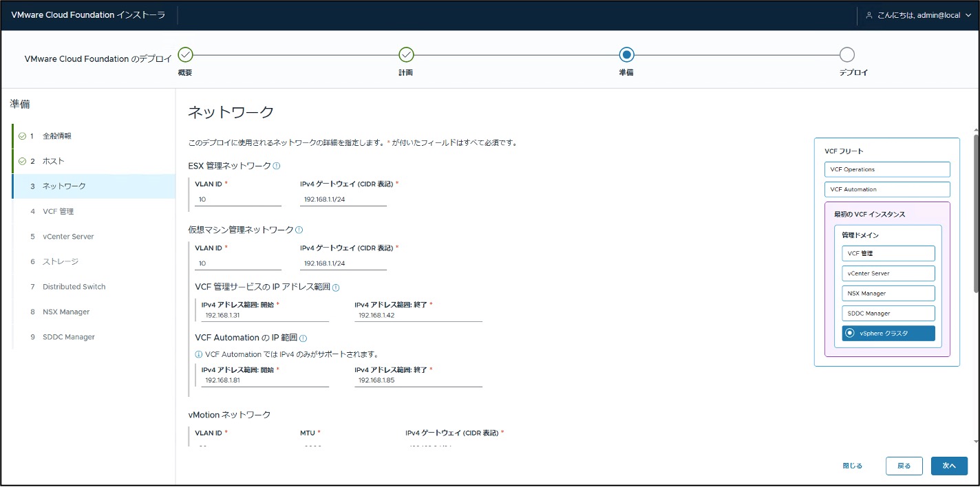The height and width of the screenshot is (487, 980).
Task: Select step 4 VCF 管理
Action: coord(94,211)
